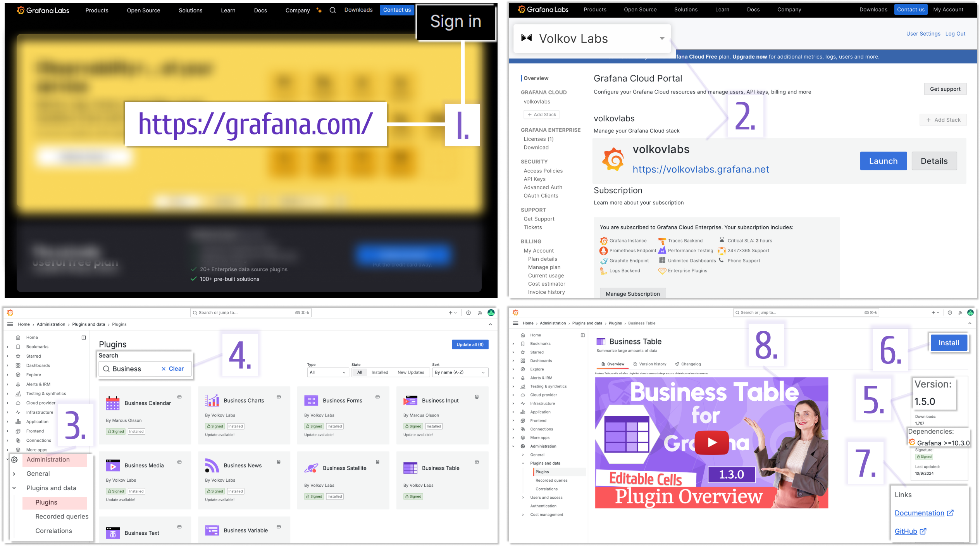Click the help icon on the Plugins list page

pos(468,313)
